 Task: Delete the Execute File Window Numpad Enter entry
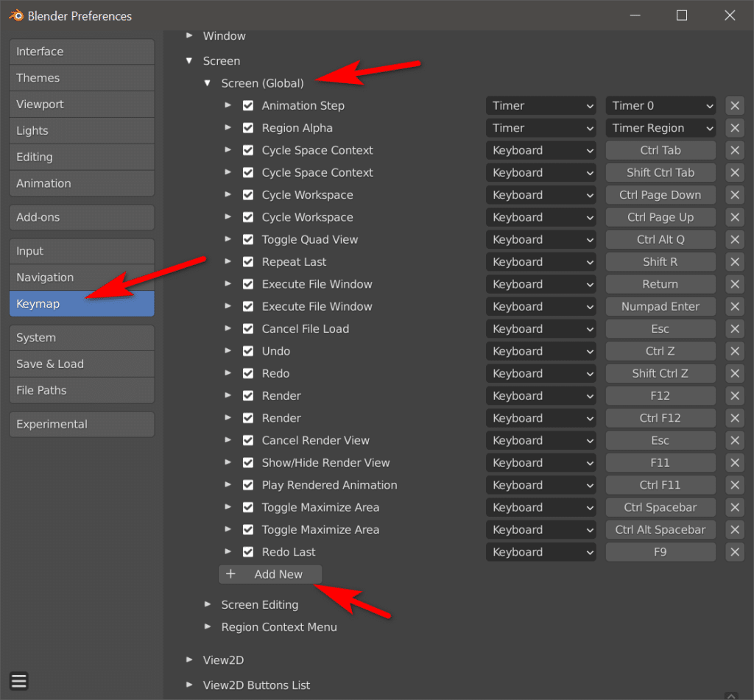coord(735,307)
